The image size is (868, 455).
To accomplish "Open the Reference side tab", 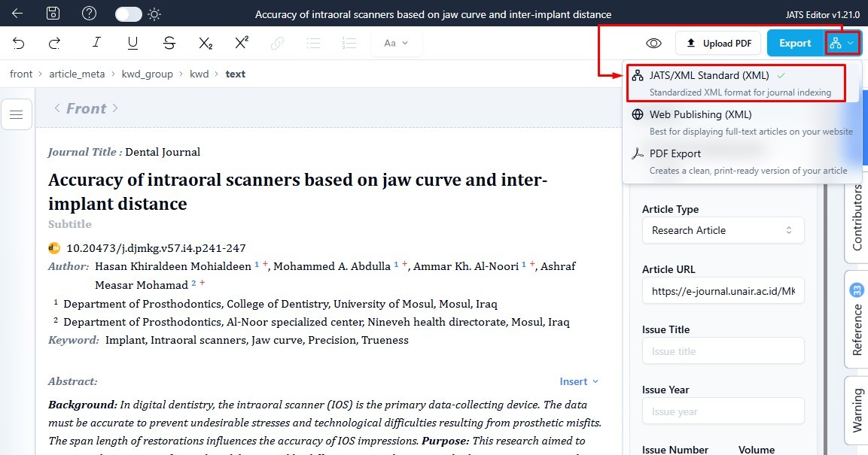I will pyautogui.click(x=857, y=319).
